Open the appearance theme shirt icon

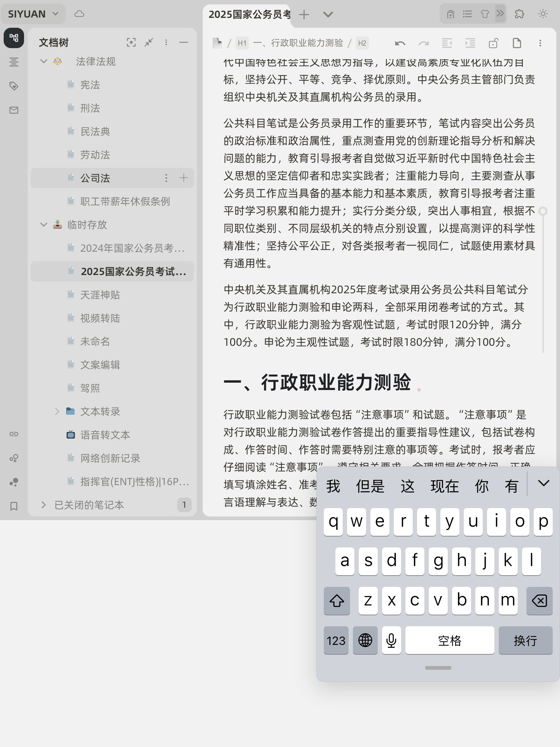pyautogui.click(x=485, y=14)
